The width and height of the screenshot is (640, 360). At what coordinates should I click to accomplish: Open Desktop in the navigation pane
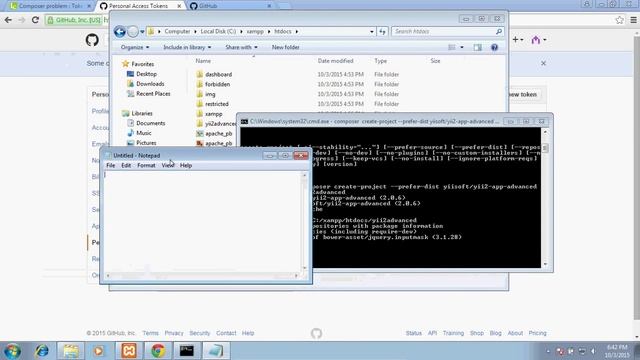coord(146,74)
